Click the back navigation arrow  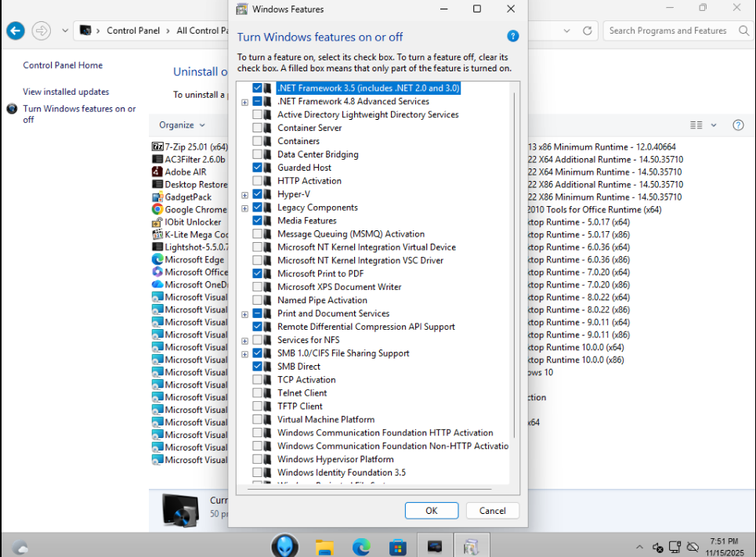click(16, 31)
